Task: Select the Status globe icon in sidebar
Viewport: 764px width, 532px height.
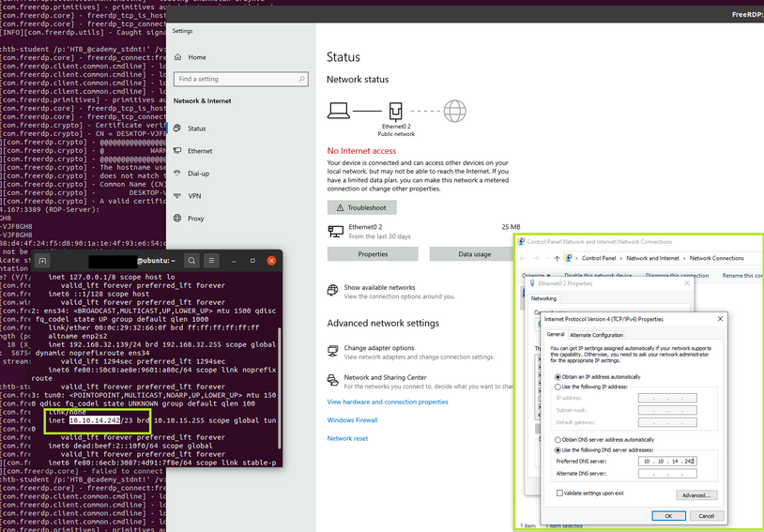Action: coord(177,129)
